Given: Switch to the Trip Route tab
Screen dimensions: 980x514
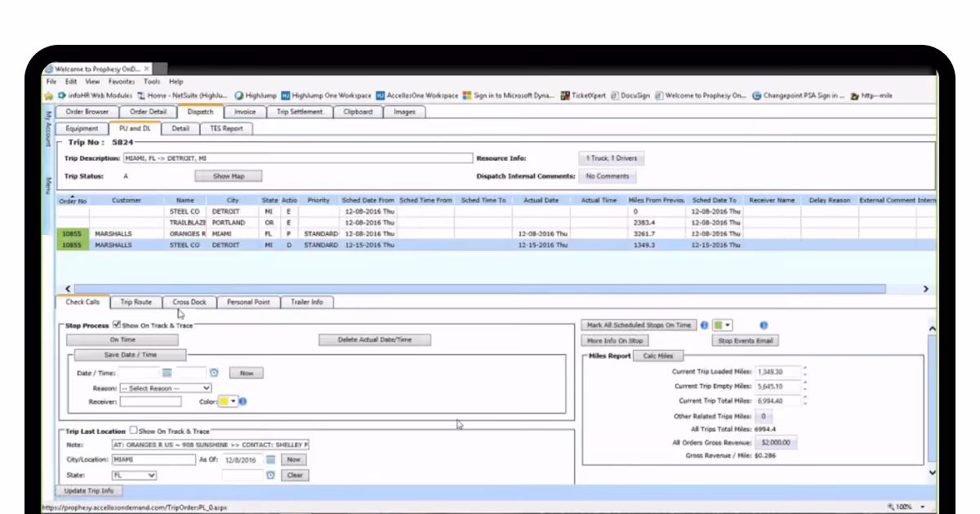Looking at the screenshot, I should coord(136,302).
